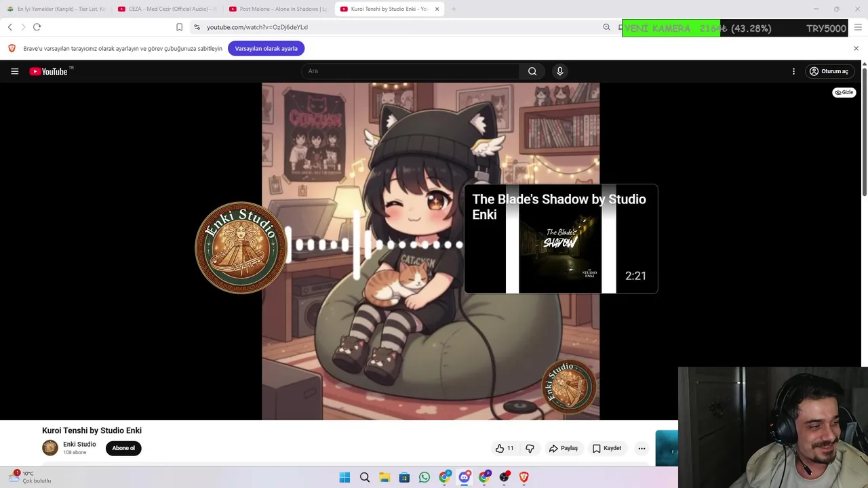Click the YouTube search magnifier button
The width and height of the screenshot is (868, 488).
point(532,71)
